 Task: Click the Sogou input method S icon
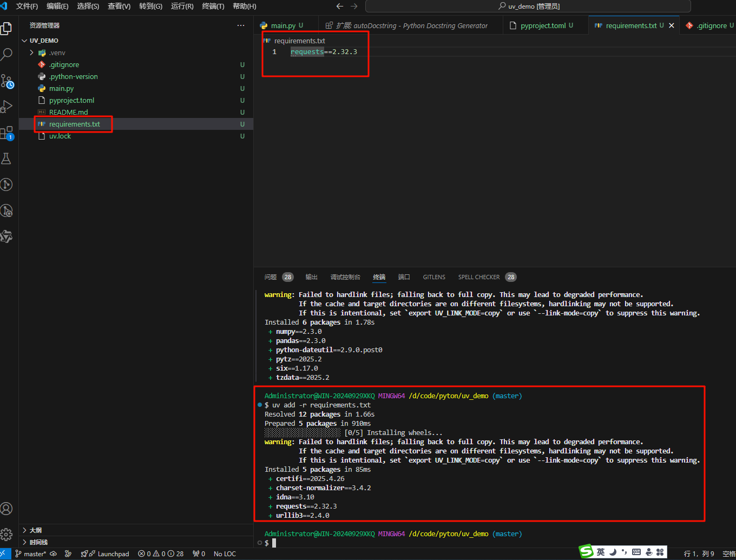click(x=586, y=551)
